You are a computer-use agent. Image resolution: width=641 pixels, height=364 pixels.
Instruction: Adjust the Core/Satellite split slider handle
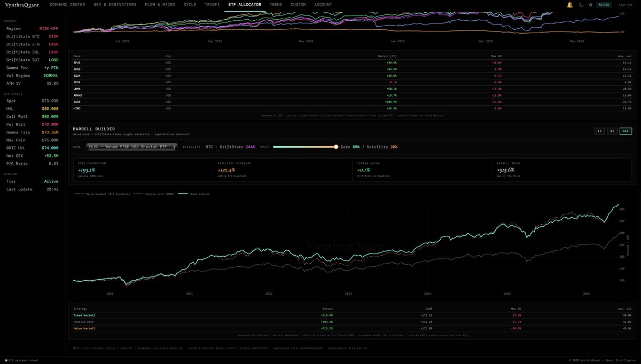336,147
